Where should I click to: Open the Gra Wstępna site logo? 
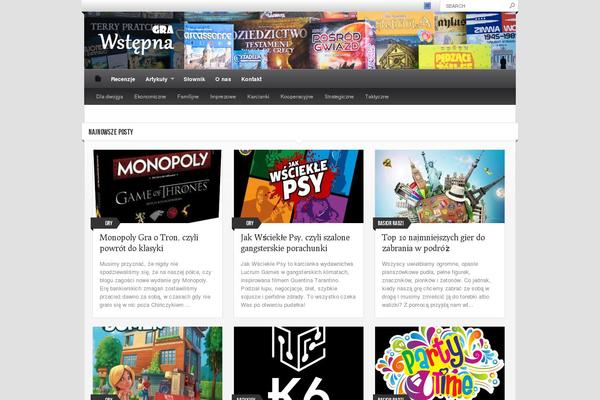136,38
